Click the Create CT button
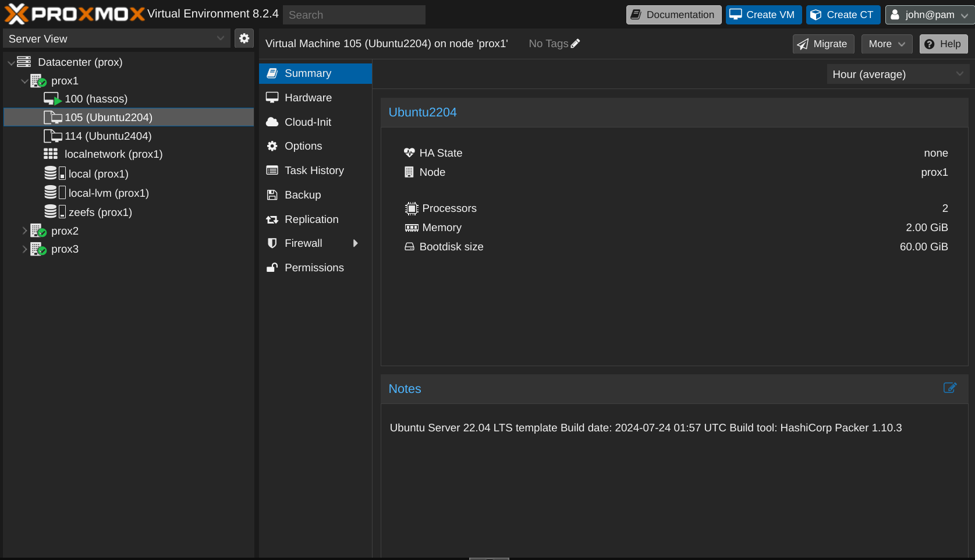The width and height of the screenshot is (975, 560). coord(843,15)
